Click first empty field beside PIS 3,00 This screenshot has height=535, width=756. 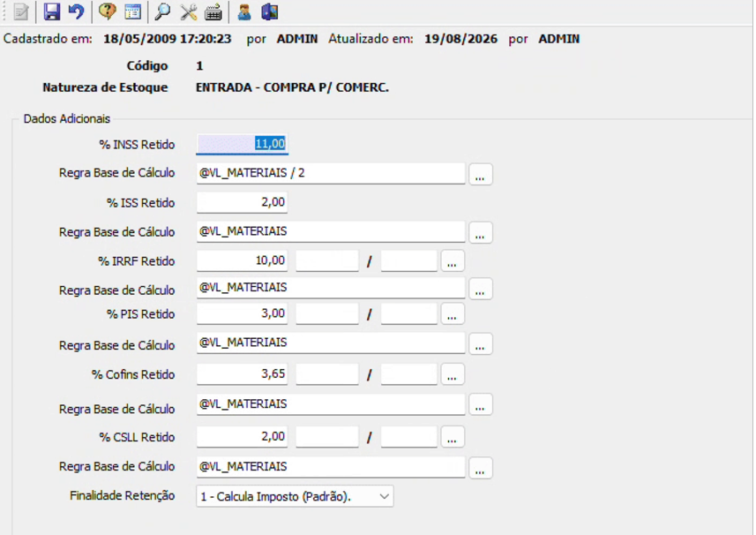tap(327, 313)
